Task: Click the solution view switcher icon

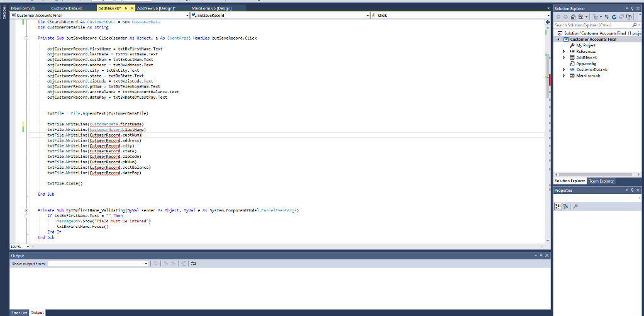Action: coord(580,17)
